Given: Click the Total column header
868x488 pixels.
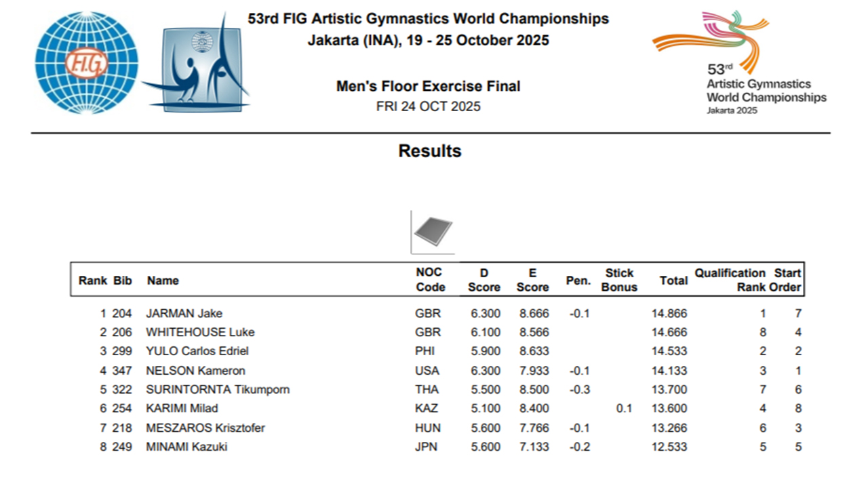Looking at the screenshot, I should 673,281.
